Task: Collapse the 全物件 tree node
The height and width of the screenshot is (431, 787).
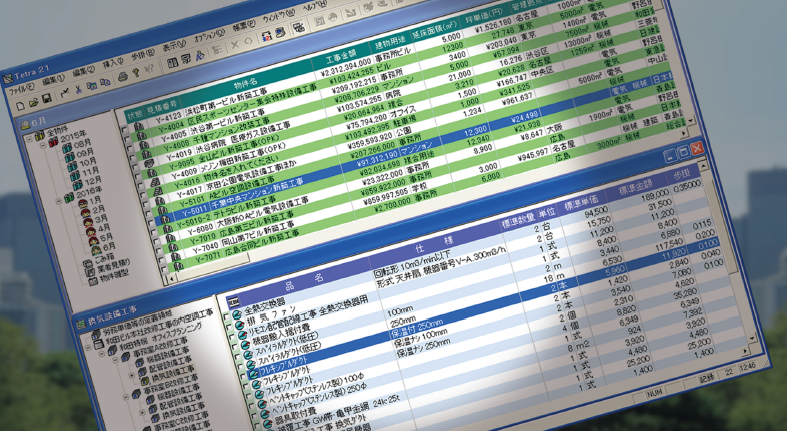Action: click(x=30, y=137)
